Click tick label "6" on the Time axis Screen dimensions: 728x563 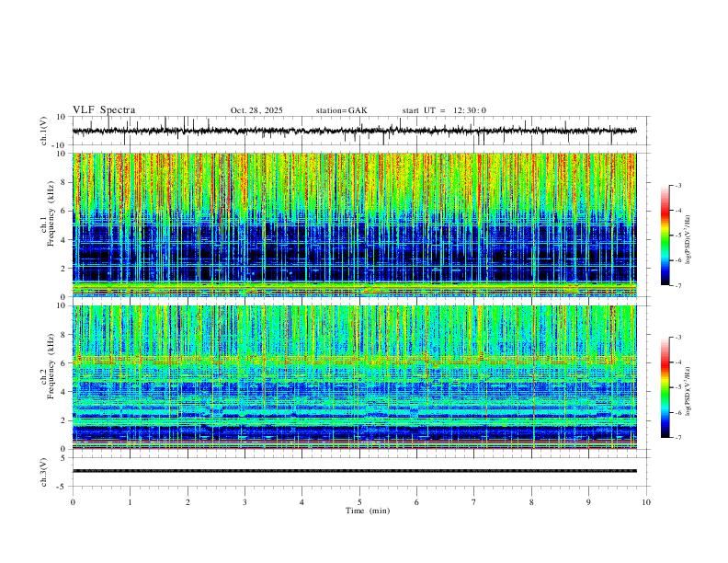click(x=416, y=502)
